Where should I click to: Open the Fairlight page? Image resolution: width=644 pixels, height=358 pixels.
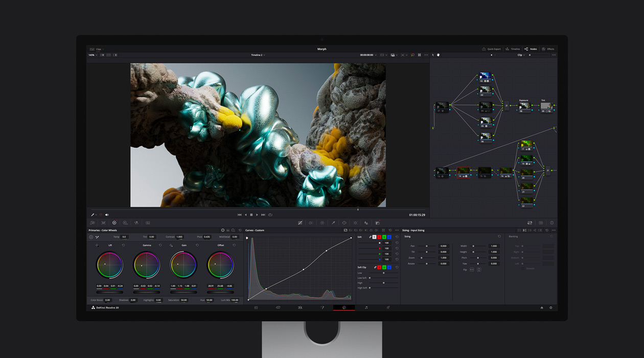click(x=366, y=307)
